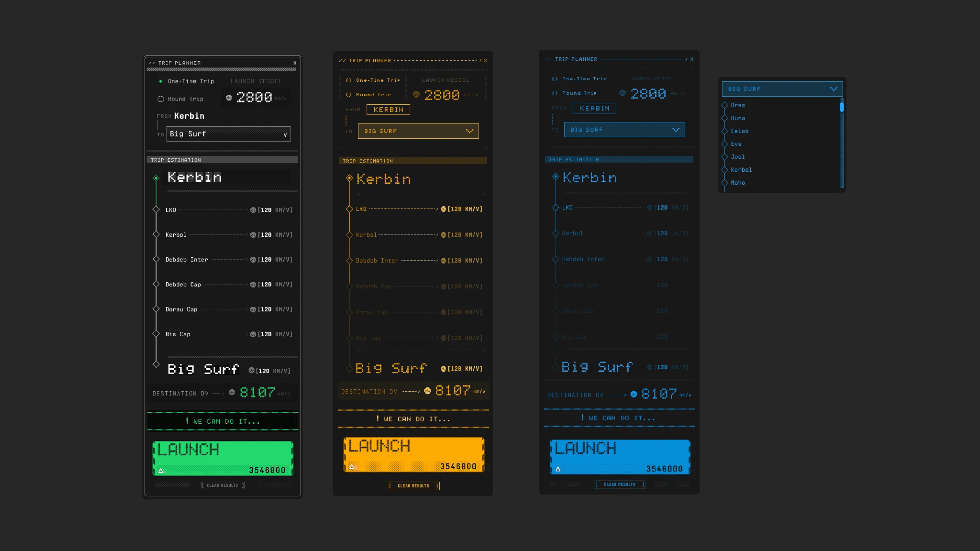Choose Duna from the destination list

tap(738, 118)
